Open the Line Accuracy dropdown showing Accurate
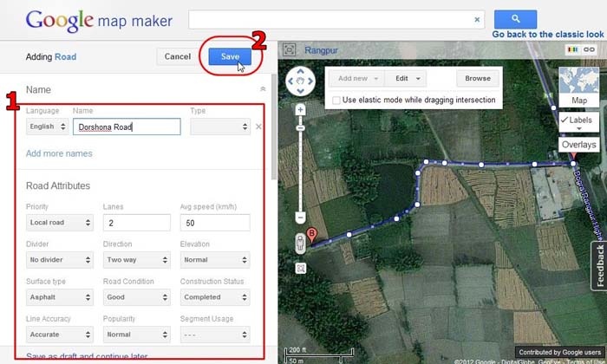Viewport: 607px width, 364px height. (60, 335)
